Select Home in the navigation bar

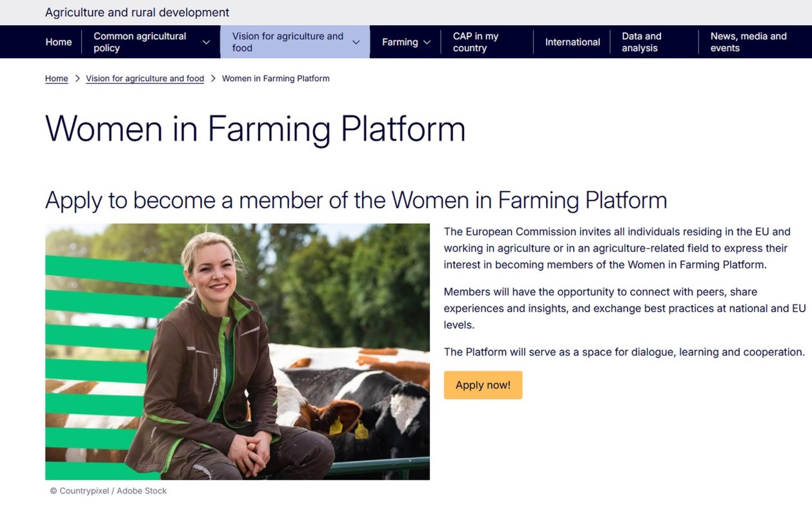59,42
